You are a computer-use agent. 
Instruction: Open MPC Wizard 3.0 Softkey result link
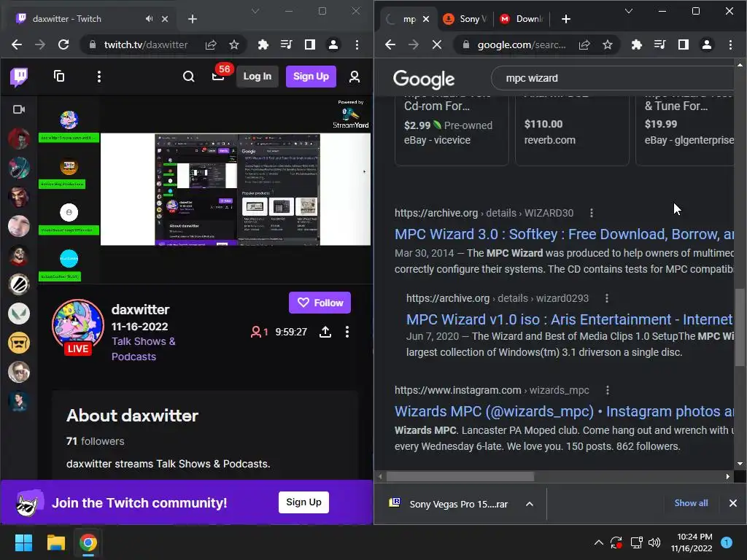(x=564, y=234)
